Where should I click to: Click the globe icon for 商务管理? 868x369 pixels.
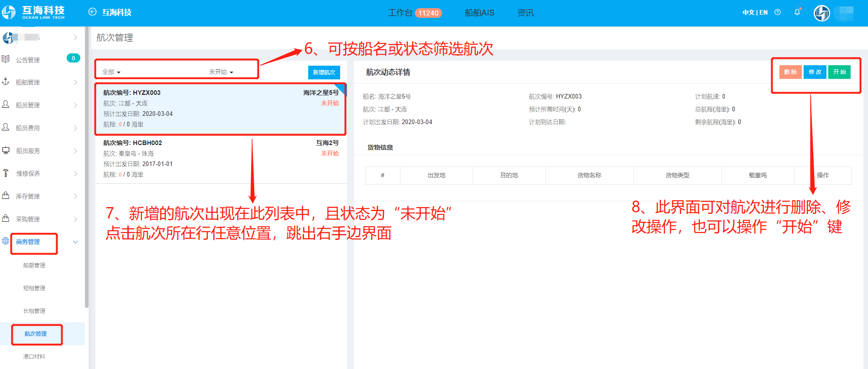pyautogui.click(x=6, y=241)
